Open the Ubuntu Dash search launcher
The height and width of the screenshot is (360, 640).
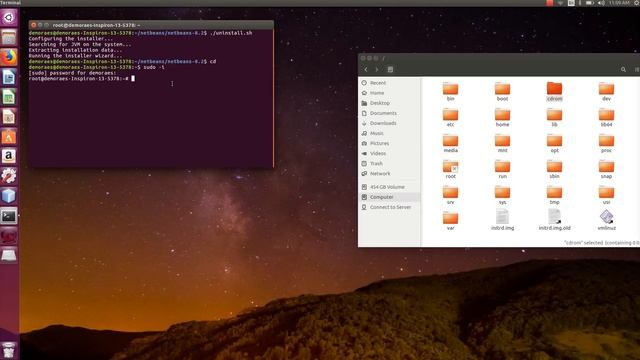coord(9,18)
